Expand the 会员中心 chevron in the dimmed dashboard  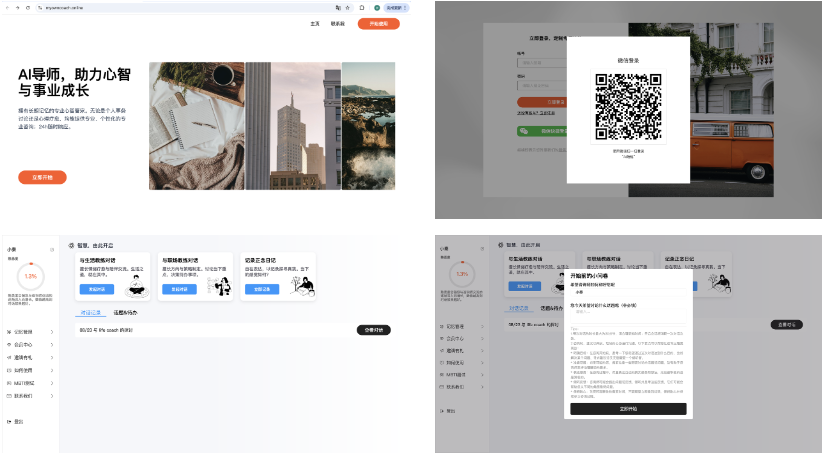tap(482, 339)
